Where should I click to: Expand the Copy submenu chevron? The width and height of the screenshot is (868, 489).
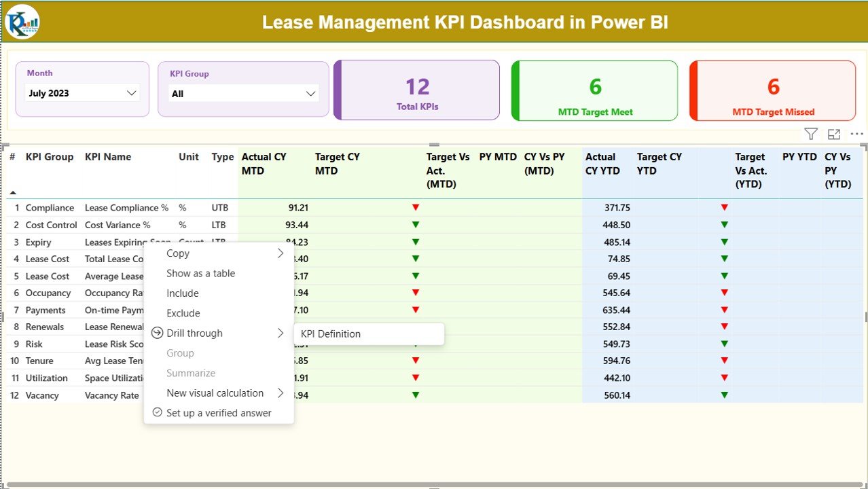point(280,253)
